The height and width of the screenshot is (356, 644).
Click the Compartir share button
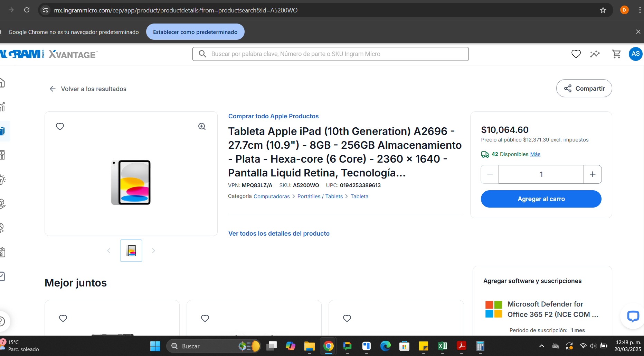pos(584,89)
